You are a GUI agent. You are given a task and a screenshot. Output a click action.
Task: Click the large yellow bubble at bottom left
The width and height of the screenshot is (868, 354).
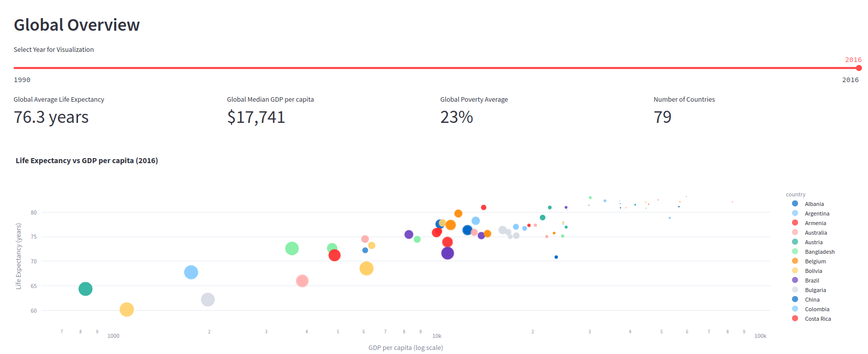[126, 310]
